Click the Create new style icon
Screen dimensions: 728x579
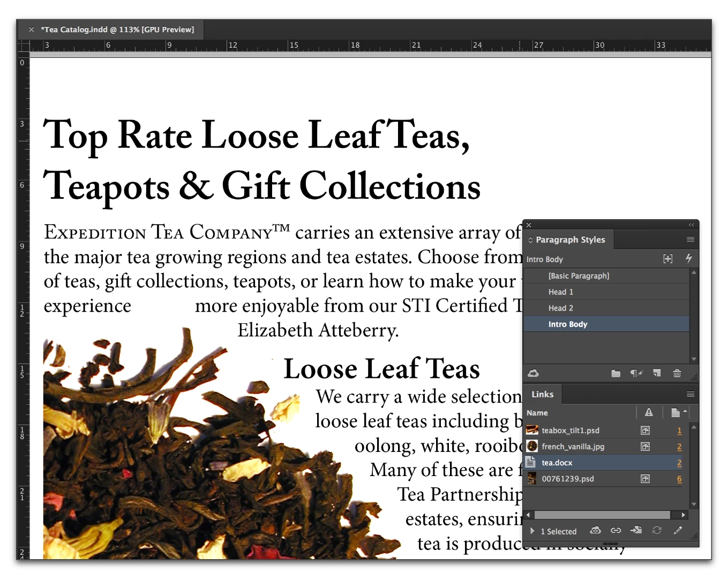(x=657, y=373)
